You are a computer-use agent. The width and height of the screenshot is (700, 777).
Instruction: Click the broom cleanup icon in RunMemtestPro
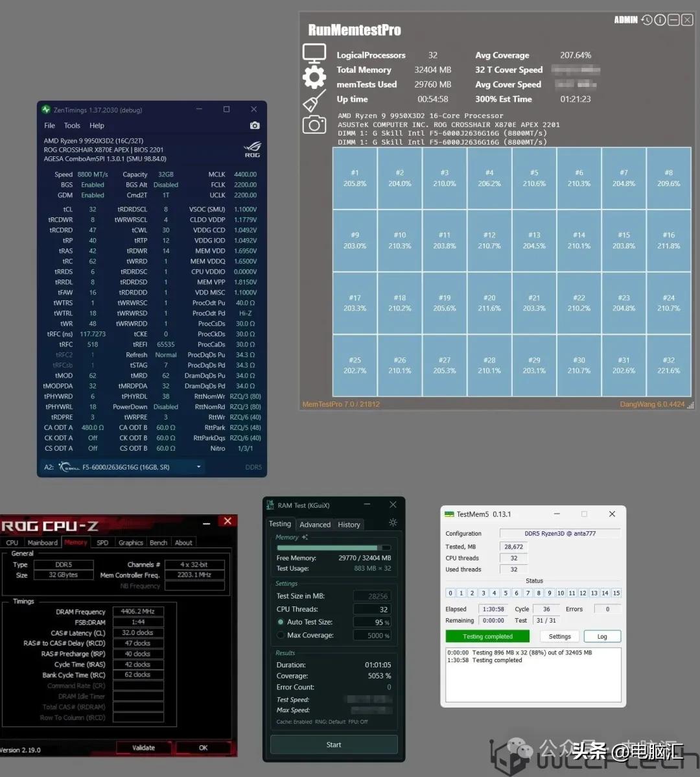[314, 101]
